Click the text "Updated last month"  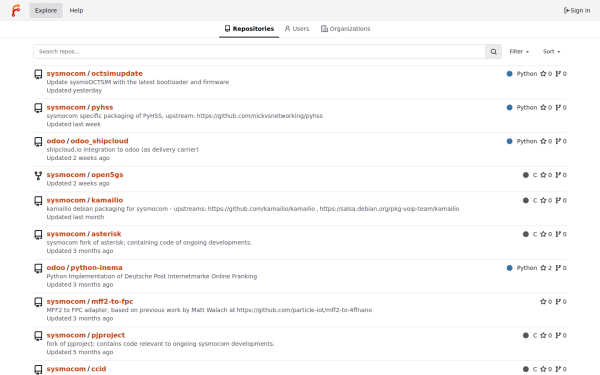[x=75, y=217]
